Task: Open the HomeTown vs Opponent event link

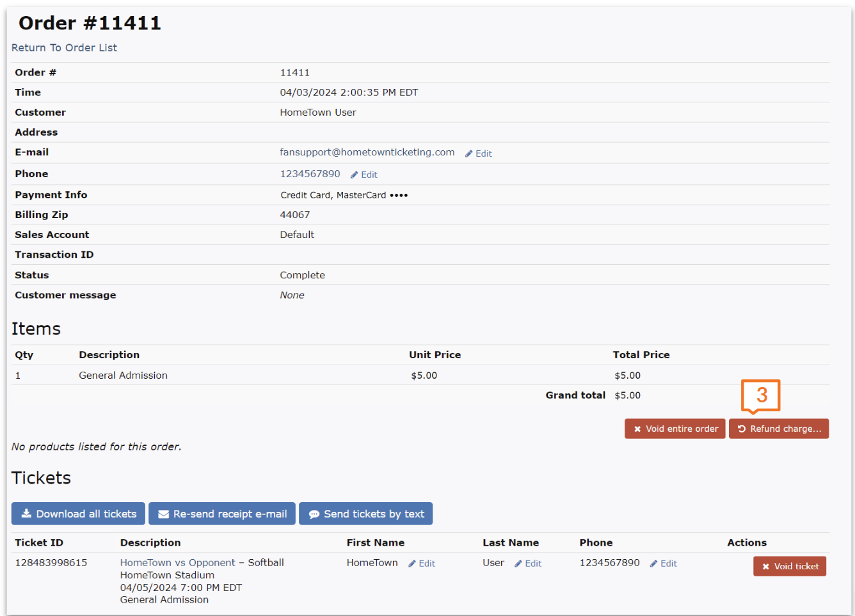Action: point(177,563)
